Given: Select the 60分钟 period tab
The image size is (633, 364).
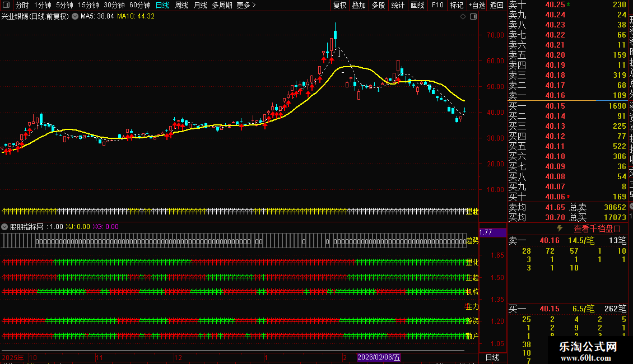Looking at the screenshot, I should [140, 5].
